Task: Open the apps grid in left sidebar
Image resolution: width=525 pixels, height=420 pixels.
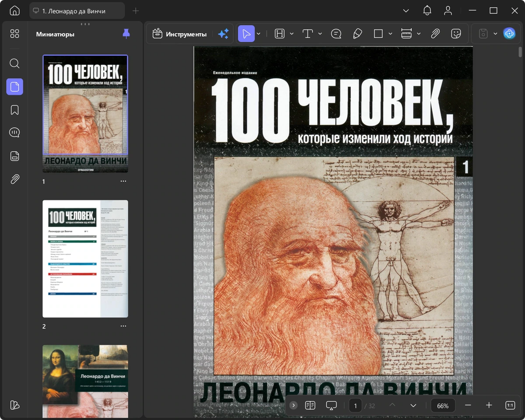Action: click(14, 34)
